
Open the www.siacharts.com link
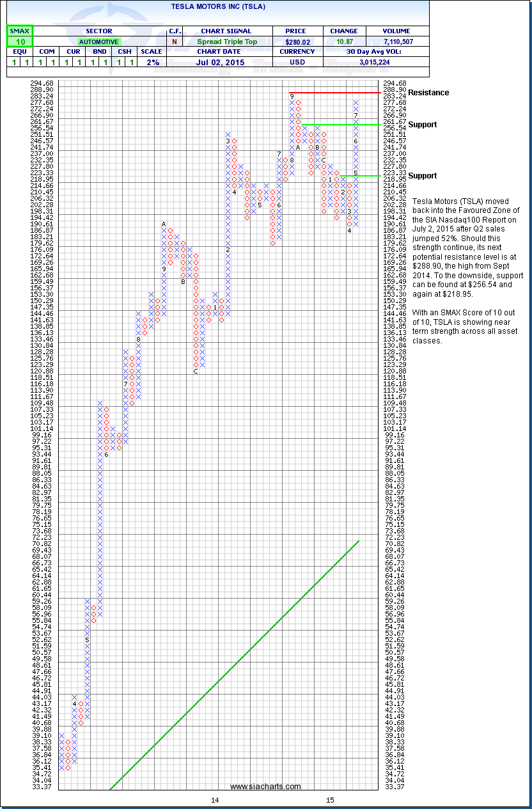[x=265, y=787]
